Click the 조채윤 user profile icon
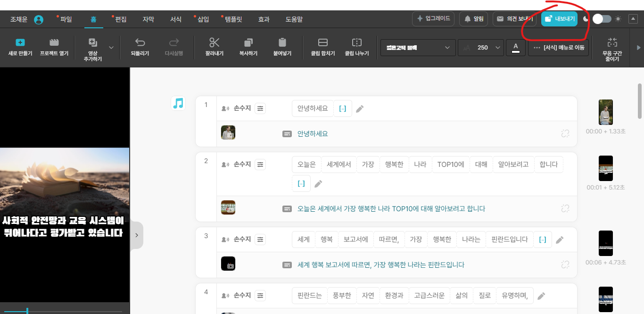The width and height of the screenshot is (644, 314). pos(39,19)
